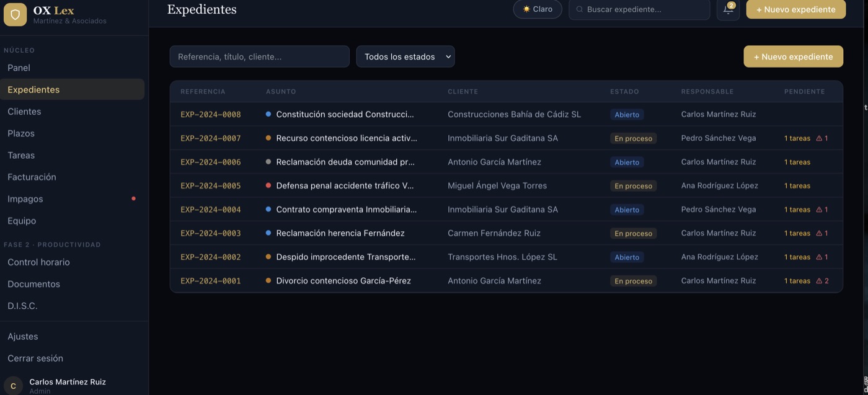Click the top bar Nuevo expediente button
The width and height of the screenshot is (868, 395).
click(796, 9)
